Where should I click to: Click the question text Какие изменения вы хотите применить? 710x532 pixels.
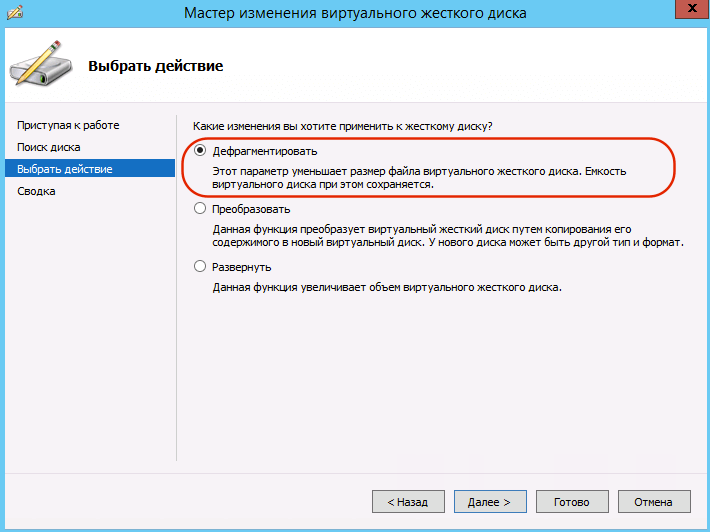pos(342,126)
